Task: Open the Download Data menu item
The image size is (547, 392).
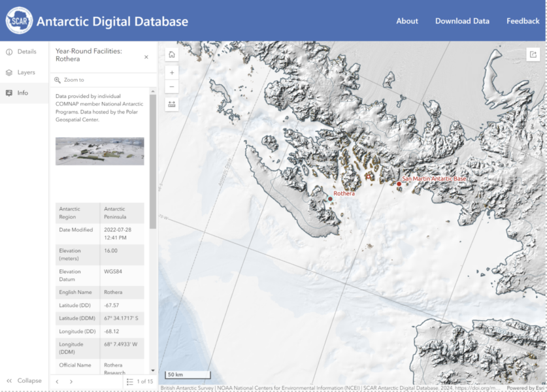Action: coord(461,21)
